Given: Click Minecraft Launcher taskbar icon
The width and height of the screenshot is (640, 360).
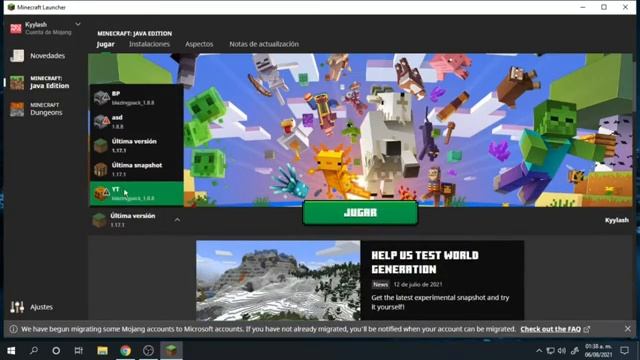Looking at the screenshot, I should pyautogui.click(x=171, y=350).
